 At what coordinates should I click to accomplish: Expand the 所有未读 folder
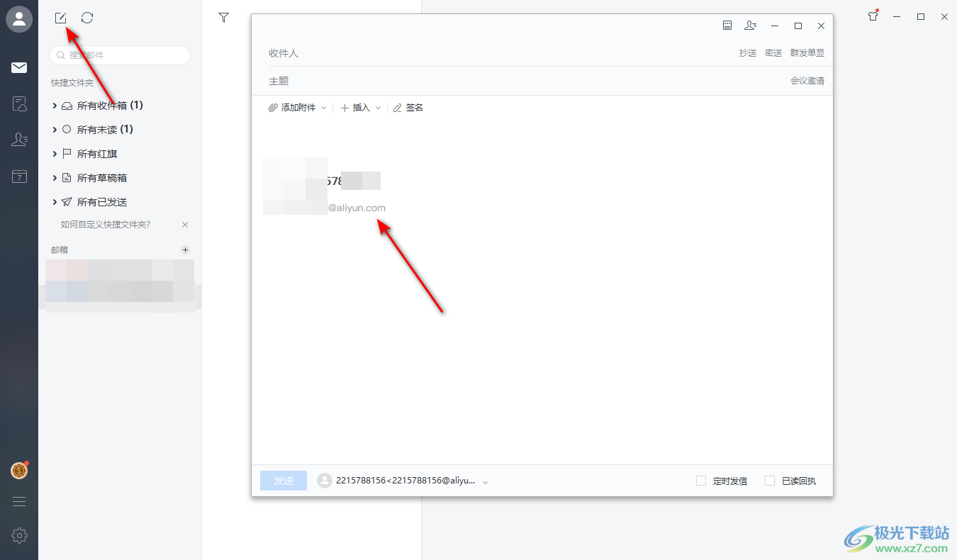point(55,130)
